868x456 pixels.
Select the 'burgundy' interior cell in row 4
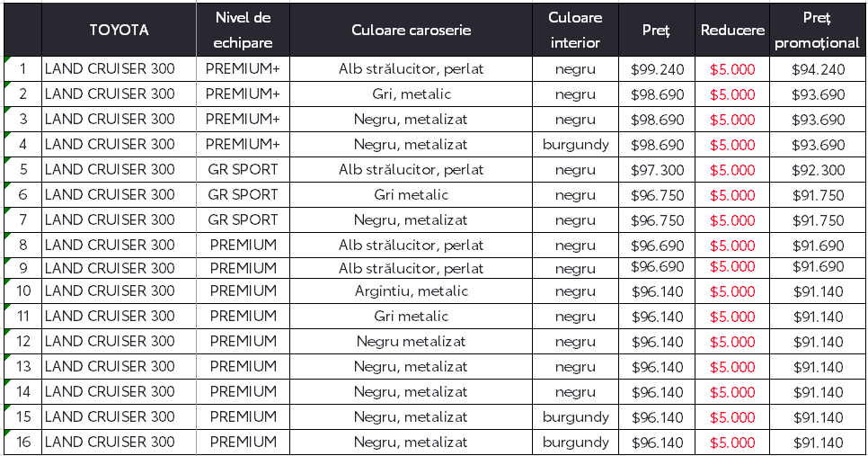coord(575,145)
